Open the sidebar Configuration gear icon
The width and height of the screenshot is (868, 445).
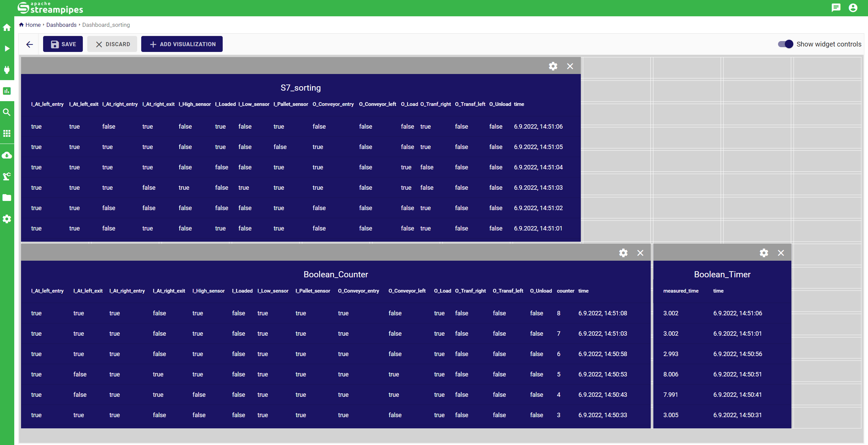[7, 219]
